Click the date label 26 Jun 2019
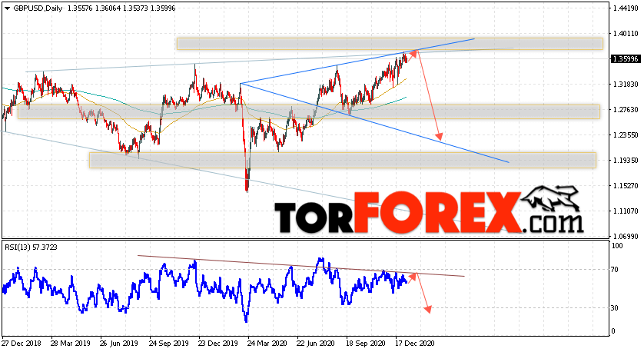The image size is (644, 352). pyautogui.click(x=120, y=343)
